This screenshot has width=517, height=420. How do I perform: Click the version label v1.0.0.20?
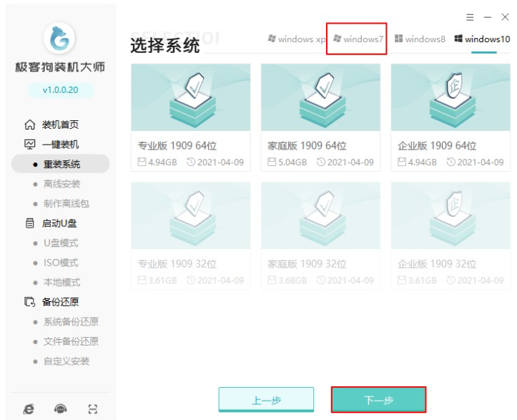(60, 90)
